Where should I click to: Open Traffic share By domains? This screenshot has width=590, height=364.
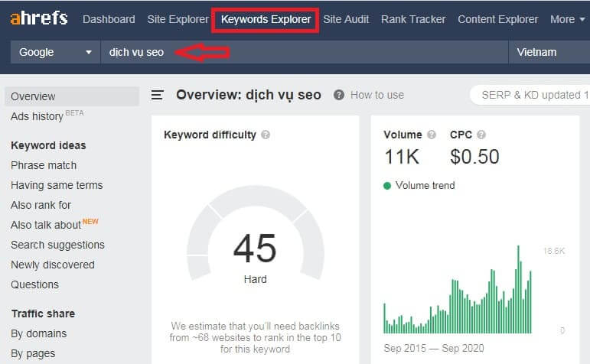(39, 333)
